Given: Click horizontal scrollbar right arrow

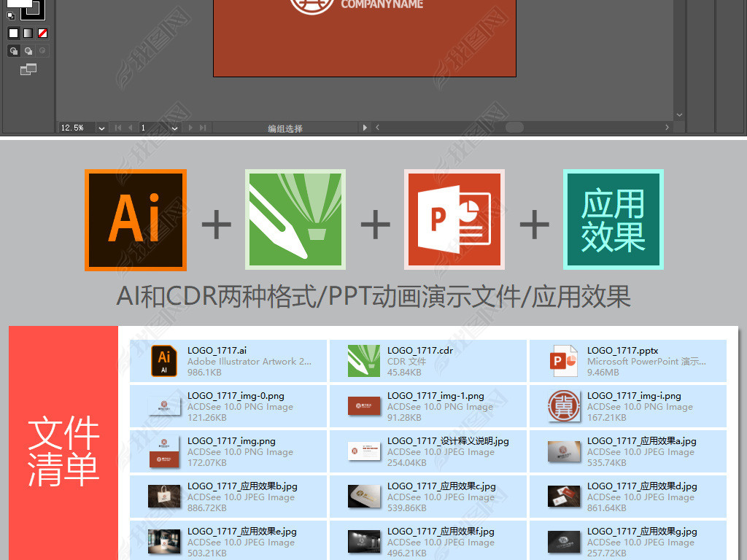Looking at the screenshot, I should [x=667, y=127].
